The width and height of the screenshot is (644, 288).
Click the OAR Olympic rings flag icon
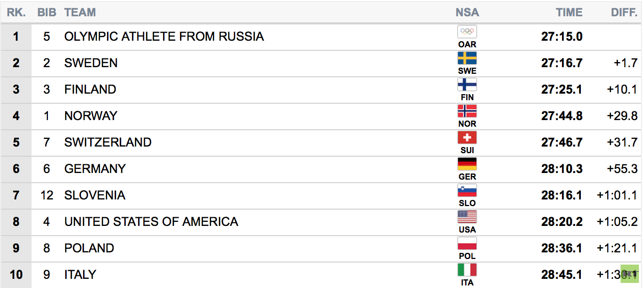pos(467,32)
